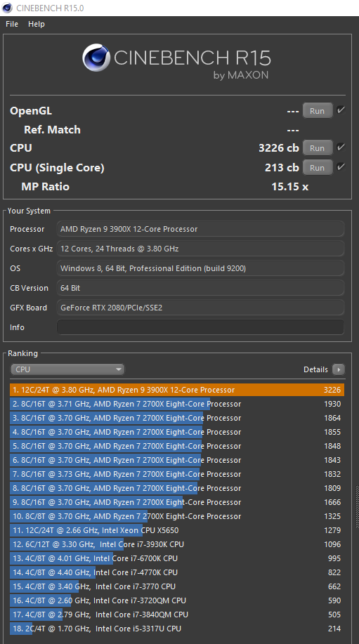Click the Cinebench logo sphere icon

96,58
